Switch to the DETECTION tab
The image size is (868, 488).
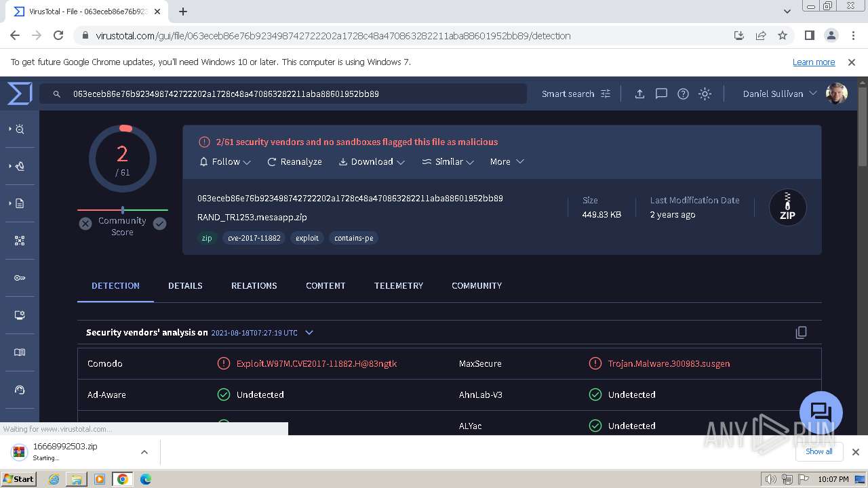coord(115,286)
